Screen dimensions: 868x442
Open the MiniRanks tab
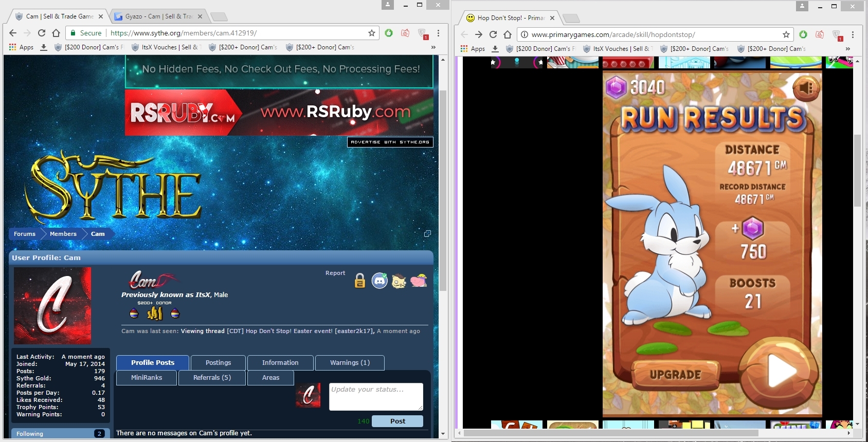(x=147, y=377)
